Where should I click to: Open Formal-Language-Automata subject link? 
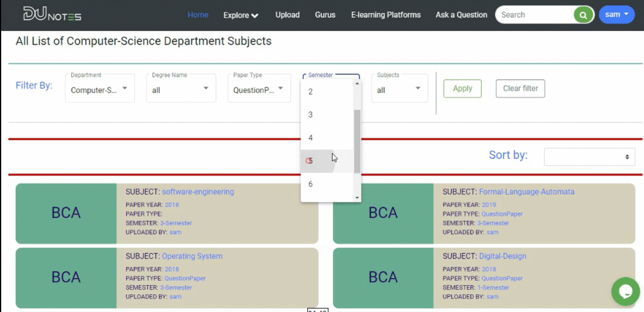[527, 192]
